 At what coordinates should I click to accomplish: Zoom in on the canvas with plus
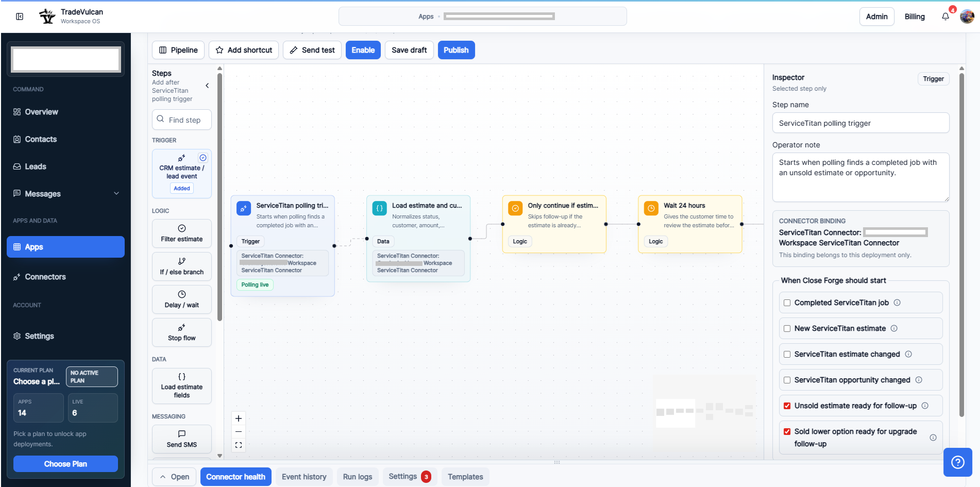point(239,418)
